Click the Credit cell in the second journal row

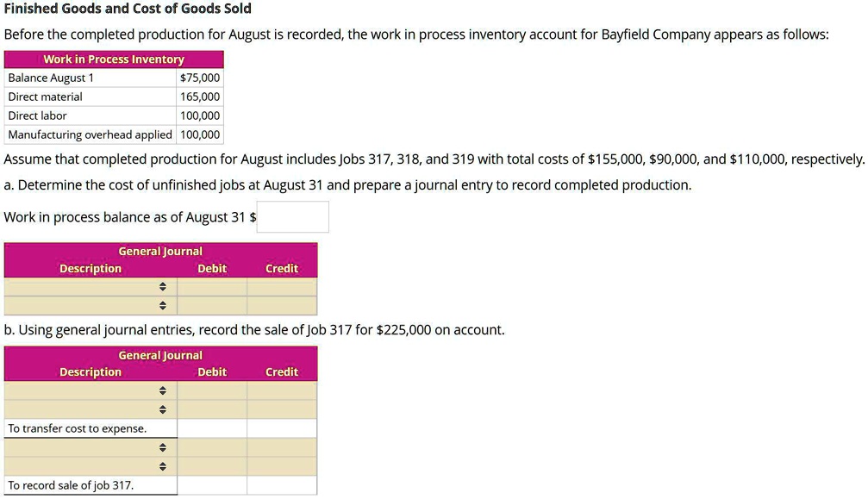(x=281, y=305)
